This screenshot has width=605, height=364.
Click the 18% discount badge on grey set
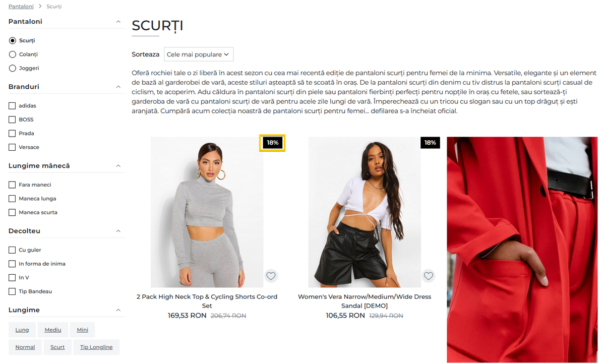click(x=273, y=143)
